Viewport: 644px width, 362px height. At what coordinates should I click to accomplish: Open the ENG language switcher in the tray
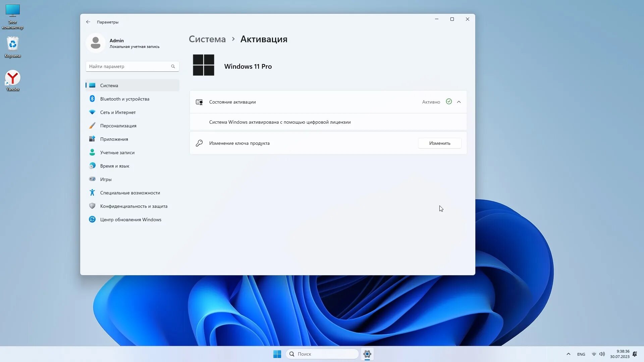point(581,354)
